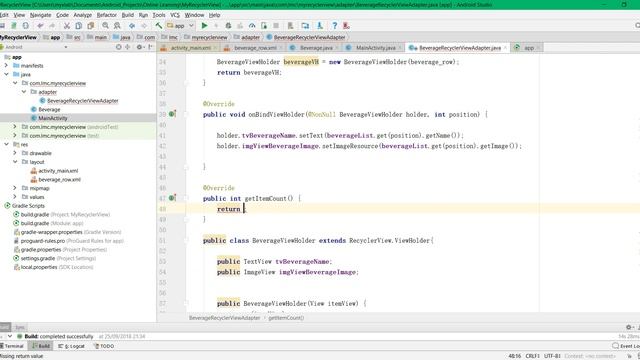640x360 pixels.
Task: Click the Paste clipboard icon
Action: [x=91, y=26]
